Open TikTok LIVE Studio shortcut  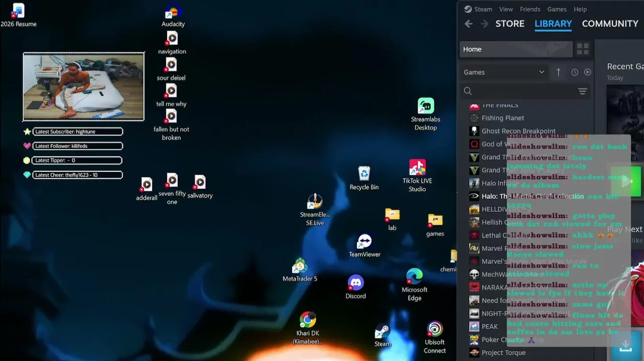(417, 176)
